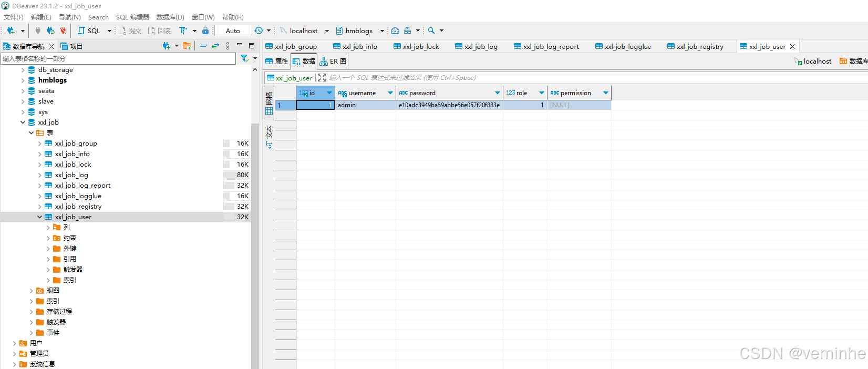Image resolution: width=868 pixels, height=369 pixels.
Task: Click the dashboard gauge icon in toolbar
Action: [395, 30]
